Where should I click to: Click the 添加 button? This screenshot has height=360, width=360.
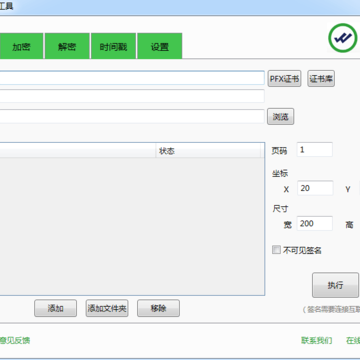[x=55, y=308]
